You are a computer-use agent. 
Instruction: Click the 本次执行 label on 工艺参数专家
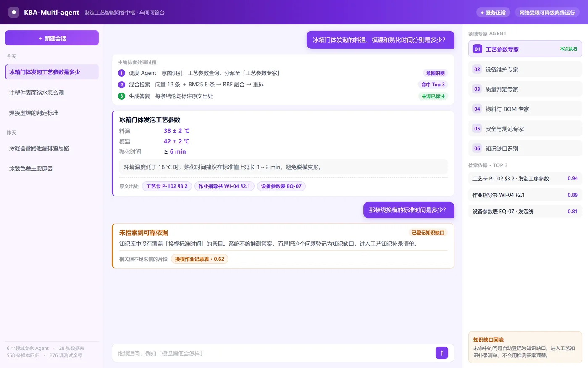coord(569,49)
